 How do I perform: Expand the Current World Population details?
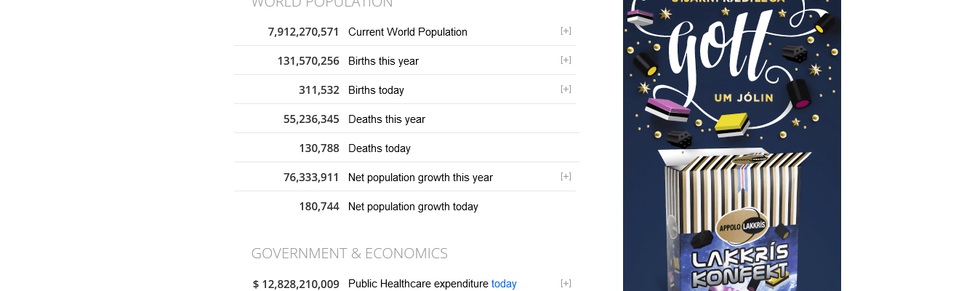pyautogui.click(x=566, y=31)
